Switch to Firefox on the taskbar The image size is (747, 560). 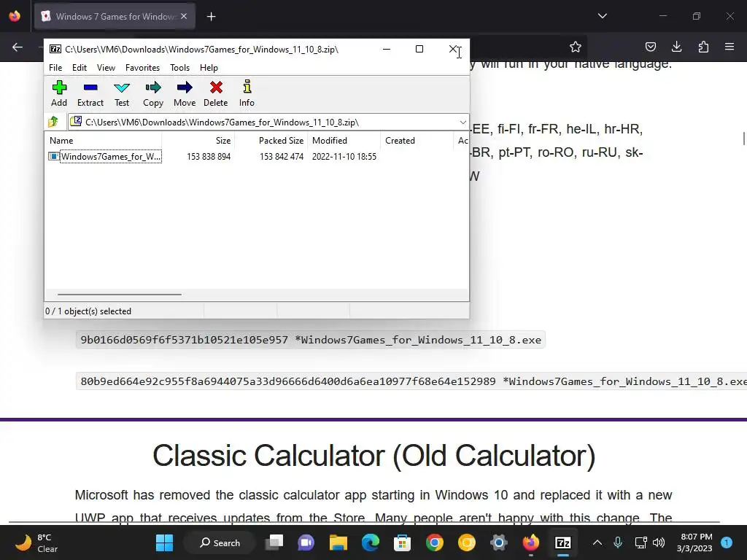click(x=531, y=542)
